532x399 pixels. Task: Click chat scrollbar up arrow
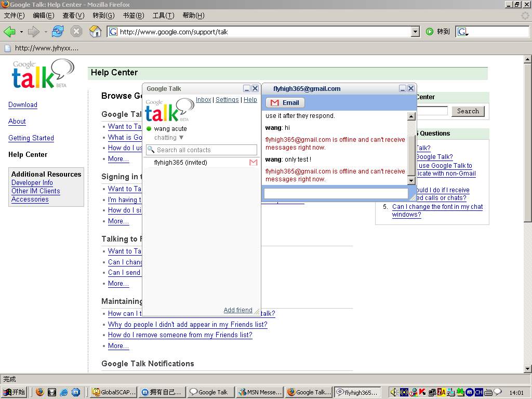[x=411, y=116]
